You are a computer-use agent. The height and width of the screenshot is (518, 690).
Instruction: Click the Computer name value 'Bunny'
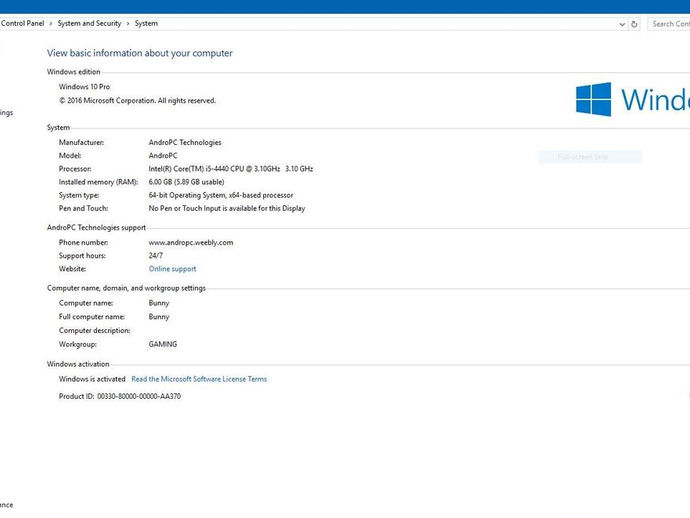tap(159, 303)
